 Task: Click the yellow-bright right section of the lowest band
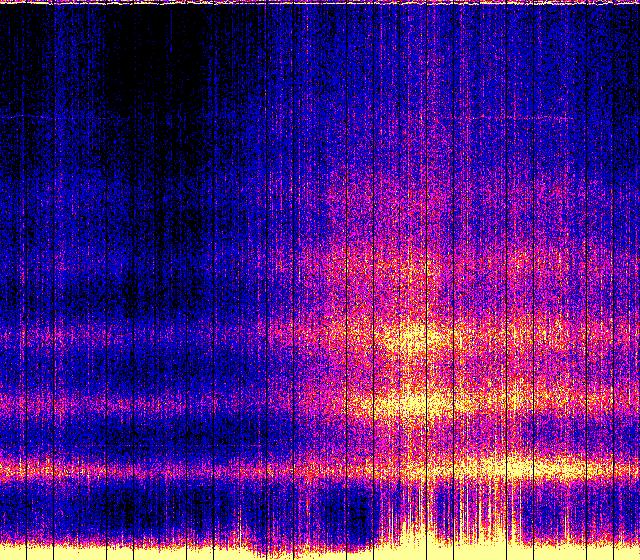tap(540, 466)
